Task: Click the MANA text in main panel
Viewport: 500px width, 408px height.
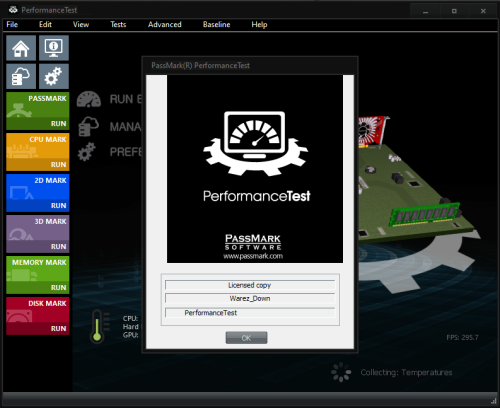Action: pyautogui.click(x=126, y=127)
